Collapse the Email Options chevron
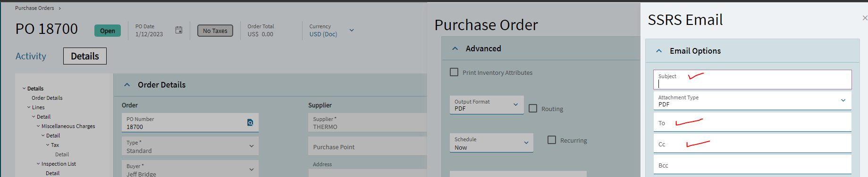 pos(659,51)
